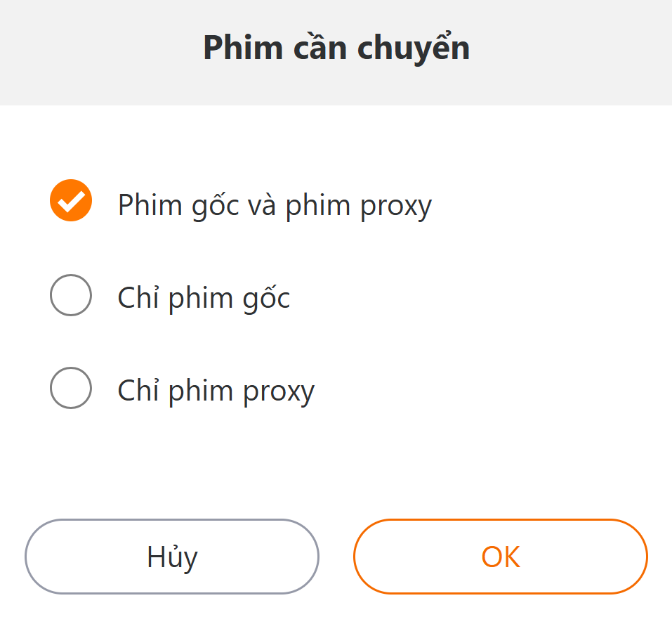The height and width of the screenshot is (617, 672).
Task: Click the empty circle beside 'Chỉ phim gốc'
Action: pyautogui.click(x=71, y=295)
